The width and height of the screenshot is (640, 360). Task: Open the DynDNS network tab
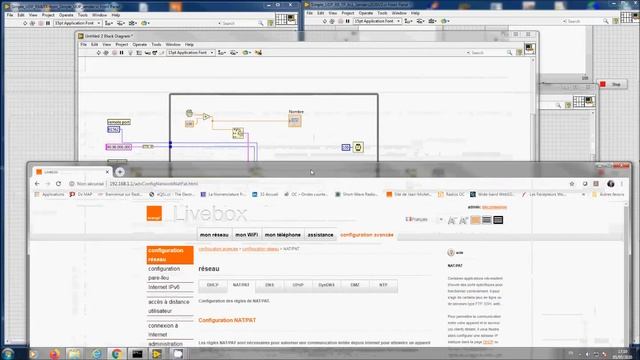click(x=326, y=285)
